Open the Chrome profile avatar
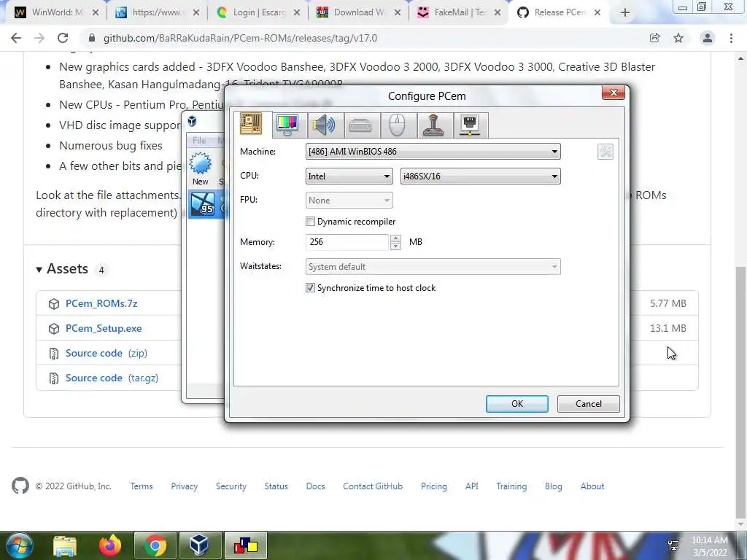The width and height of the screenshot is (747, 560). tap(708, 38)
